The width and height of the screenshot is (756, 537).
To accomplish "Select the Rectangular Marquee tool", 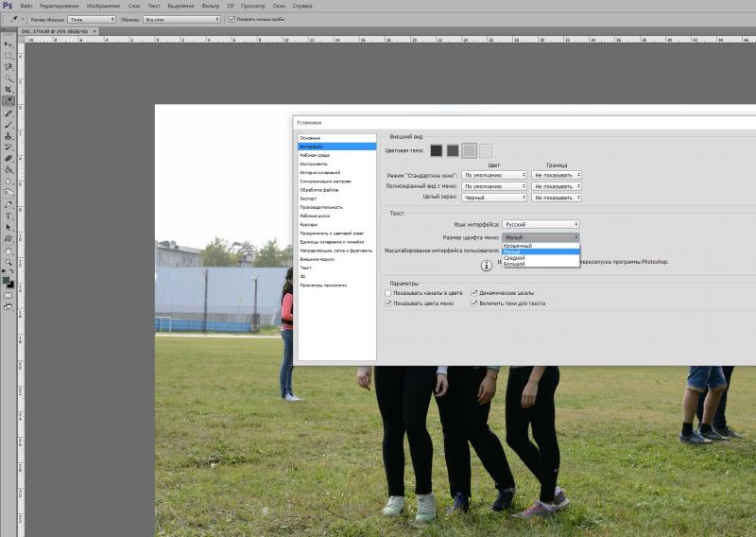I will [9, 56].
